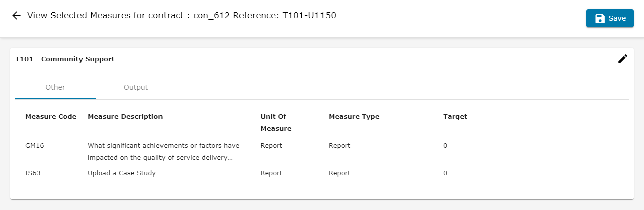
Task: Click the GM16 row's Measure Type cell
Action: click(x=339, y=146)
